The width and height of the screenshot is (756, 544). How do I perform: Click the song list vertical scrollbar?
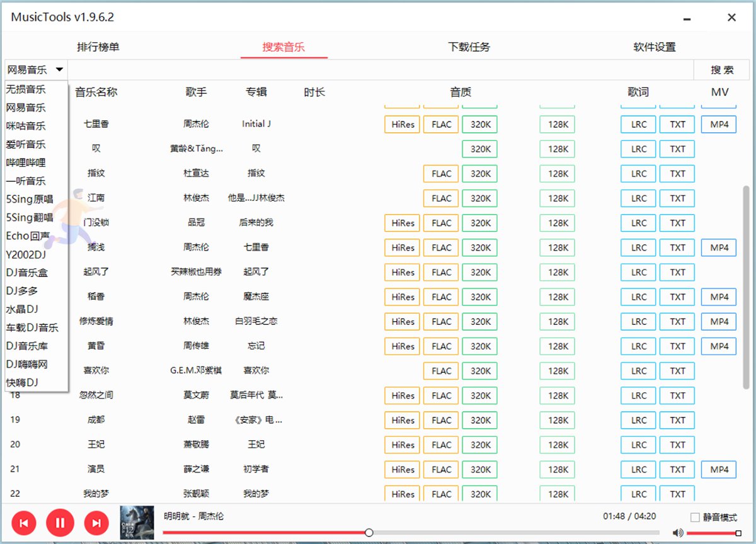click(x=747, y=286)
